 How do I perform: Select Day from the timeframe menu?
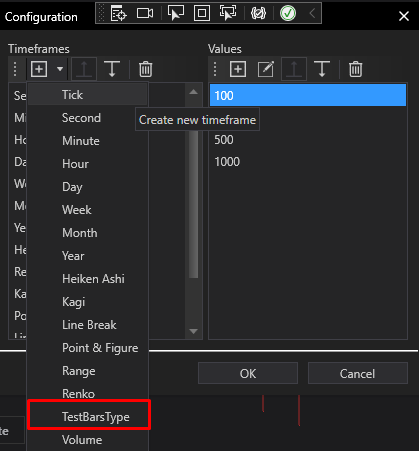[87, 187]
